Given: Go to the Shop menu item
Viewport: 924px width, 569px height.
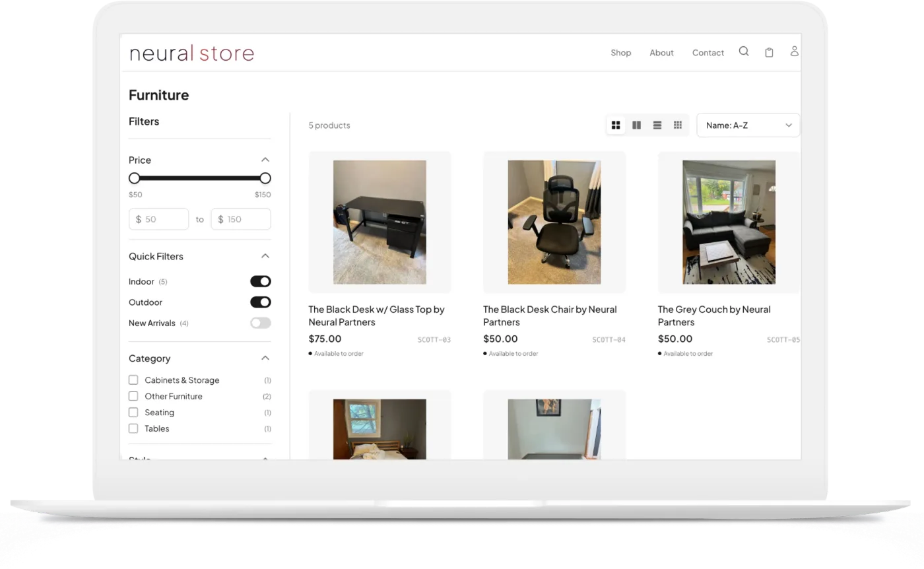Looking at the screenshot, I should (x=621, y=53).
